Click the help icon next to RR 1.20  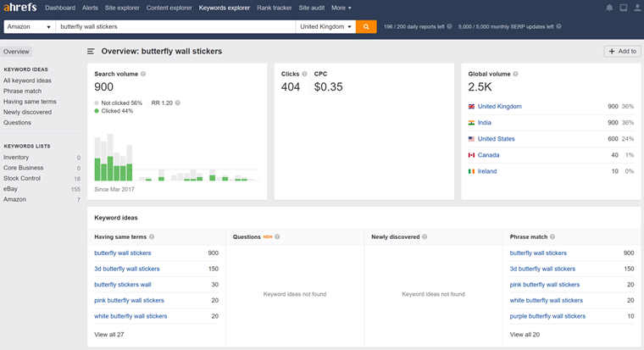(178, 103)
